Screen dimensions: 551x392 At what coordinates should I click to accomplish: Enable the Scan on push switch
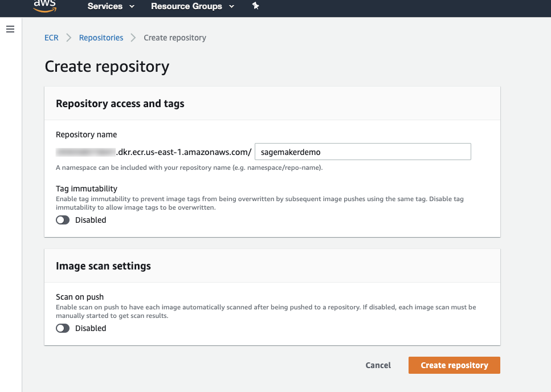[63, 328]
